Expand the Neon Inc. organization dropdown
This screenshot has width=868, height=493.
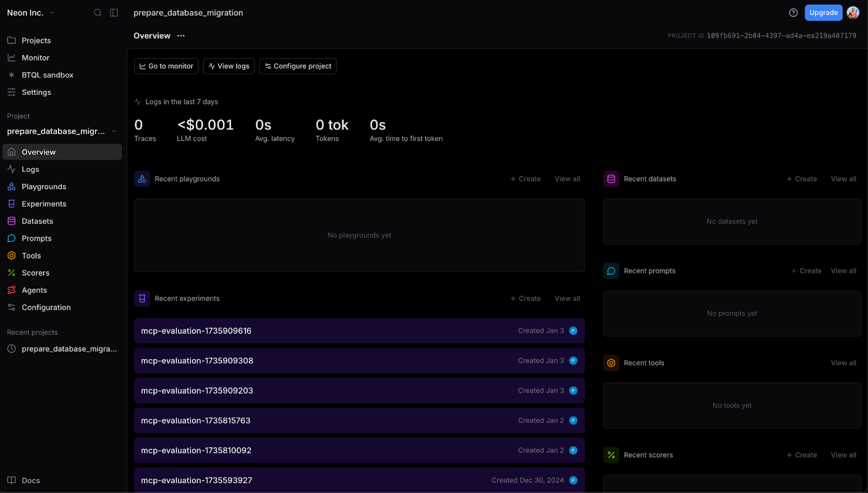[31, 12]
